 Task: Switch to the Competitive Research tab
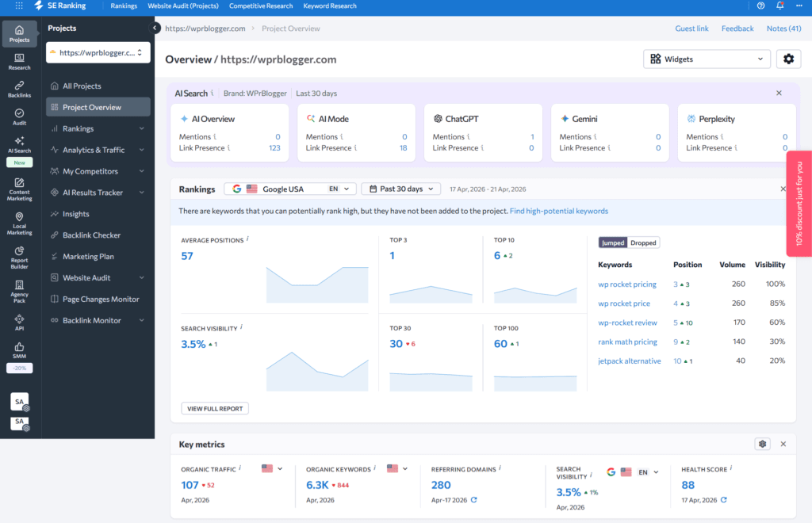[x=261, y=6]
